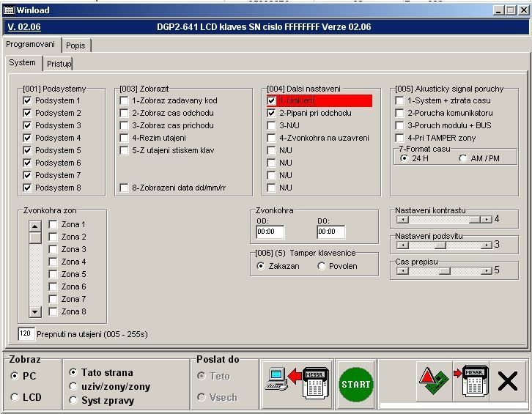Click the keypad-to-PC transfer icon
Viewport: 532px width, 414px height.
[x=297, y=383]
